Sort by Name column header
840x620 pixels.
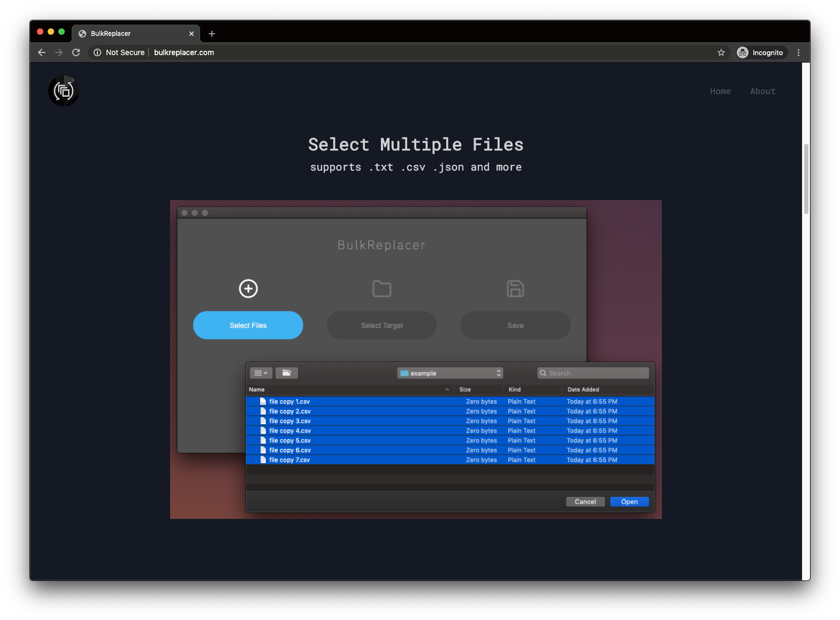click(349, 389)
